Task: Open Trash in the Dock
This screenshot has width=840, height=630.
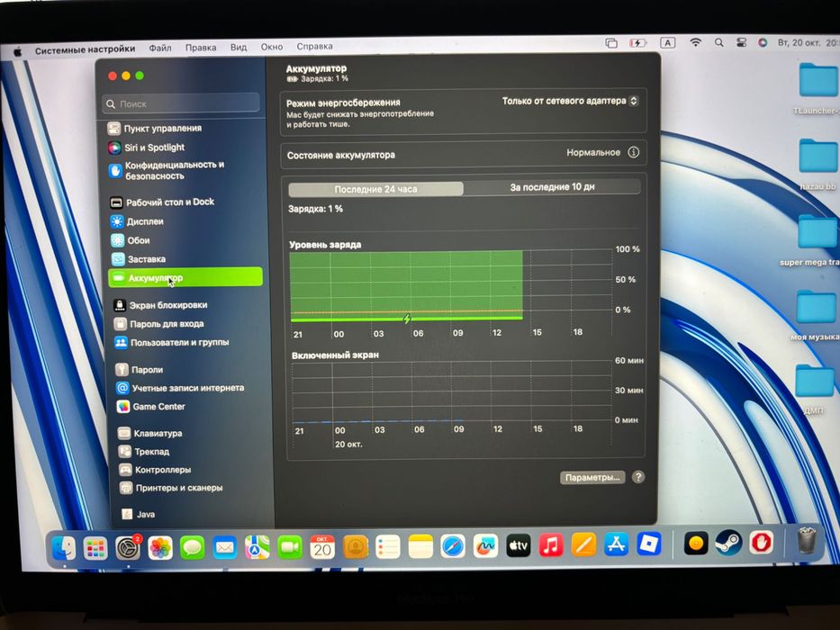Action: (807, 541)
